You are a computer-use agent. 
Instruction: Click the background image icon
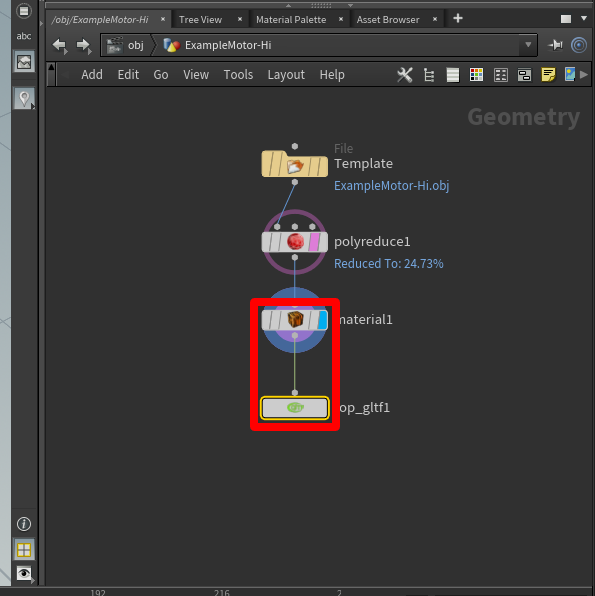(570, 74)
